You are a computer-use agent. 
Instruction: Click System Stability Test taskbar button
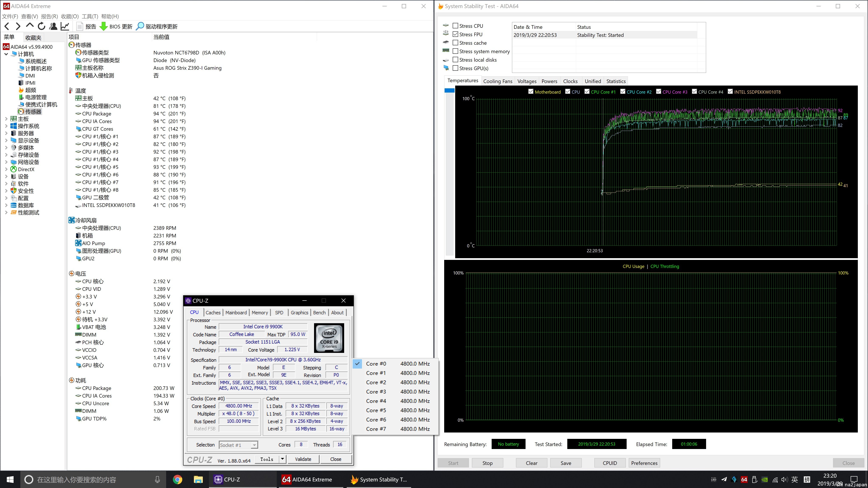(x=379, y=479)
